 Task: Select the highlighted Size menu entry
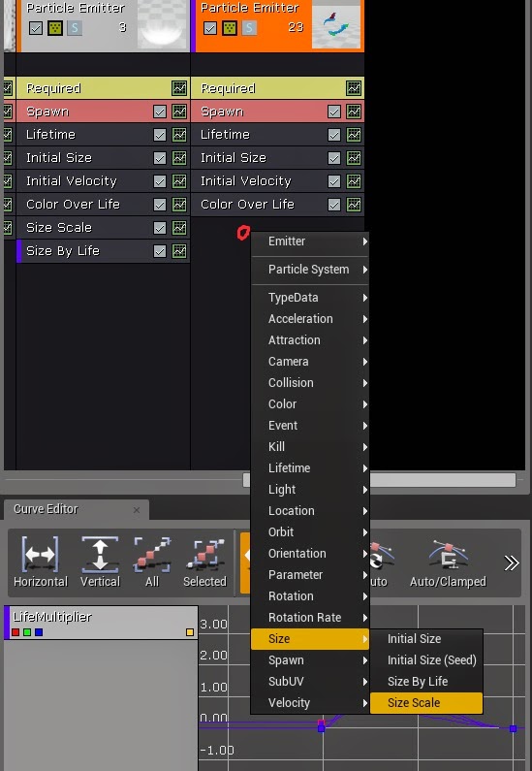coord(310,639)
